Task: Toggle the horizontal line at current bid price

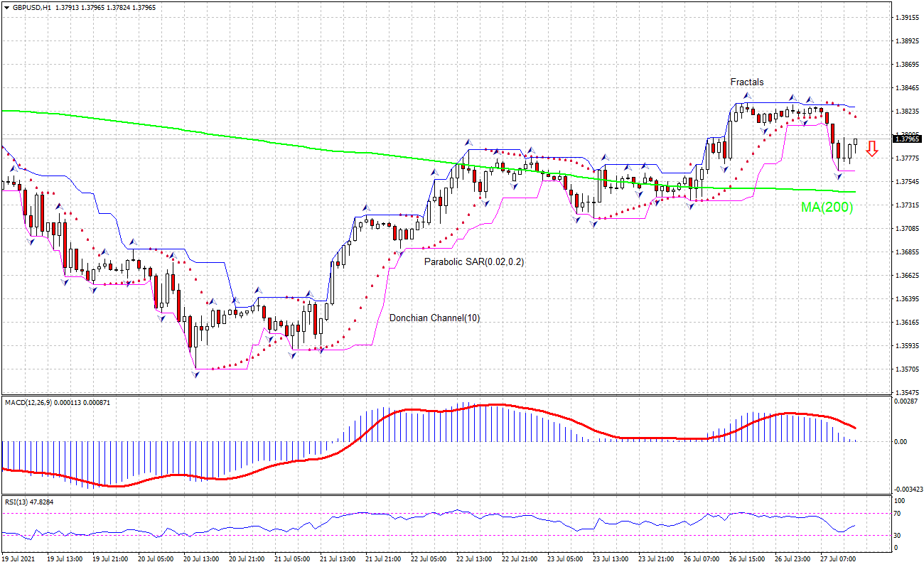Action: click(x=426, y=139)
